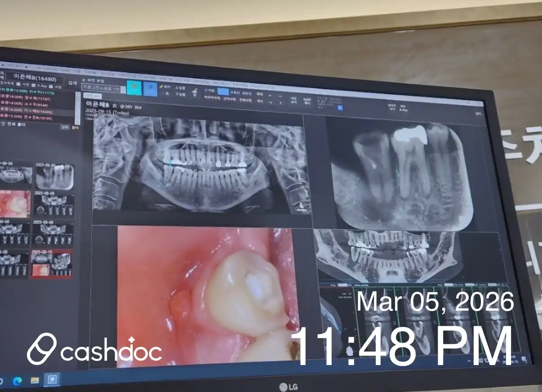Click the blue square tool button beside cyan one

[x=150, y=89]
